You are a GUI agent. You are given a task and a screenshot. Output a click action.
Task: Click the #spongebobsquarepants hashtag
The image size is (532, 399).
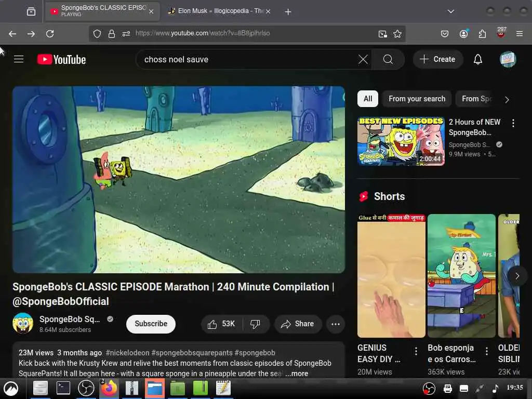pos(192,353)
